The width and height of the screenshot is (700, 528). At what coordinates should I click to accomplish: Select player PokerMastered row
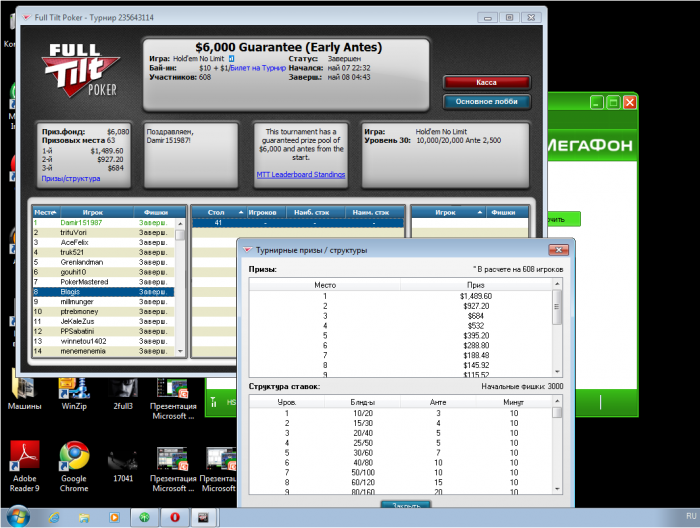point(104,282)
